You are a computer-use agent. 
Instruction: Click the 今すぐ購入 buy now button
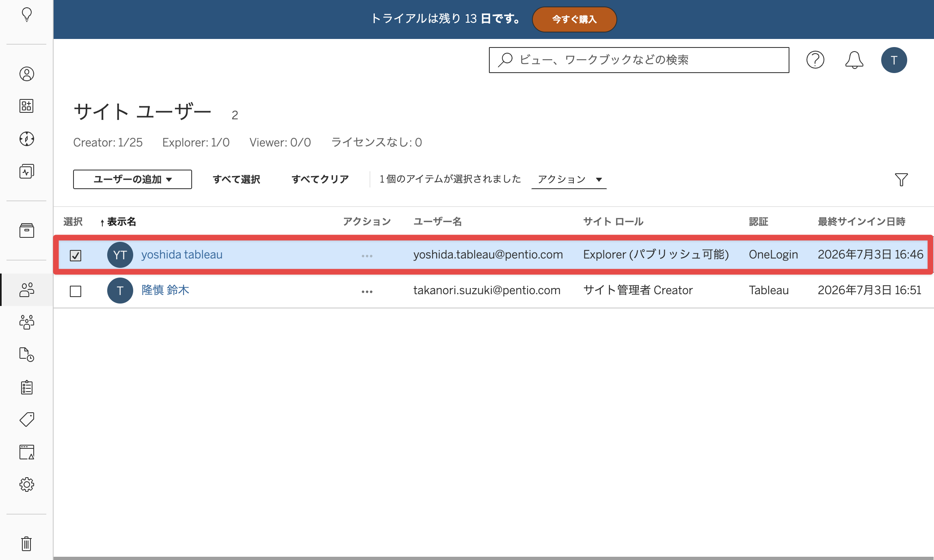[x=574, y=19]
